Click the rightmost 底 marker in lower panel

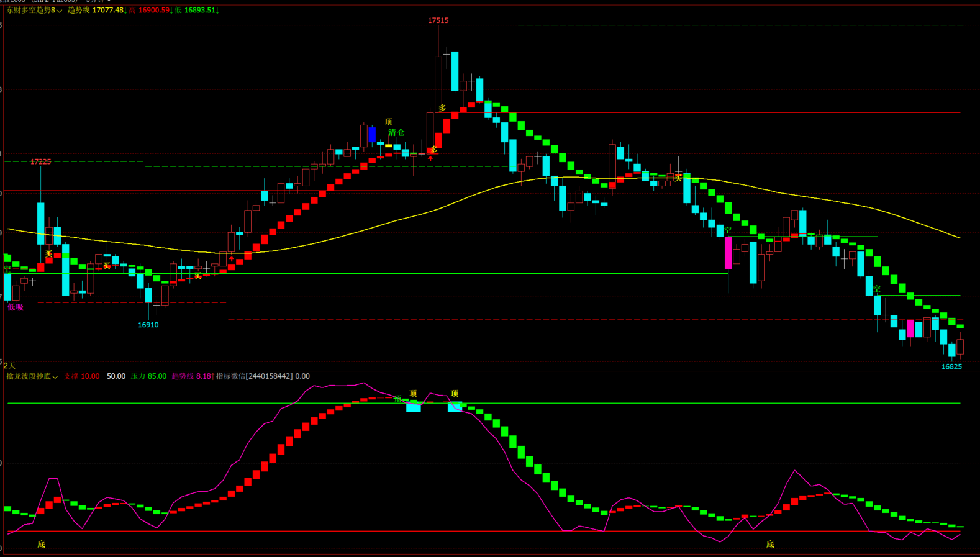click(x=770, y=544)
